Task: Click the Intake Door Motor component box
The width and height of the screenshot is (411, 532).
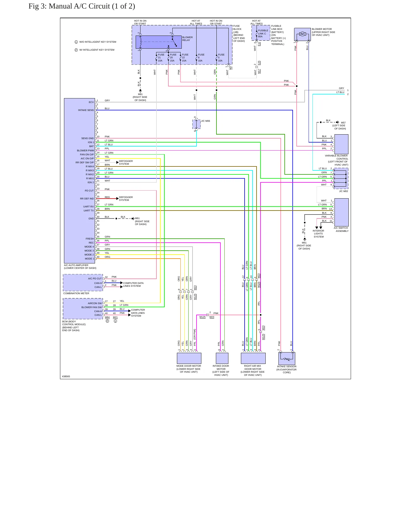Action: [x=222, y=358]
